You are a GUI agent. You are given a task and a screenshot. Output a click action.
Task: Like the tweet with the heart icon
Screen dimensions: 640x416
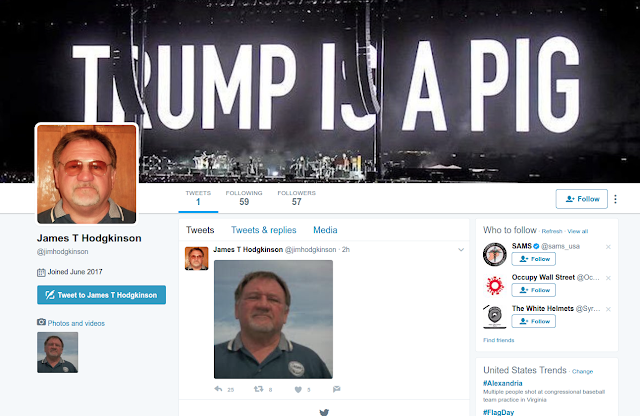(x=298, y=389)
